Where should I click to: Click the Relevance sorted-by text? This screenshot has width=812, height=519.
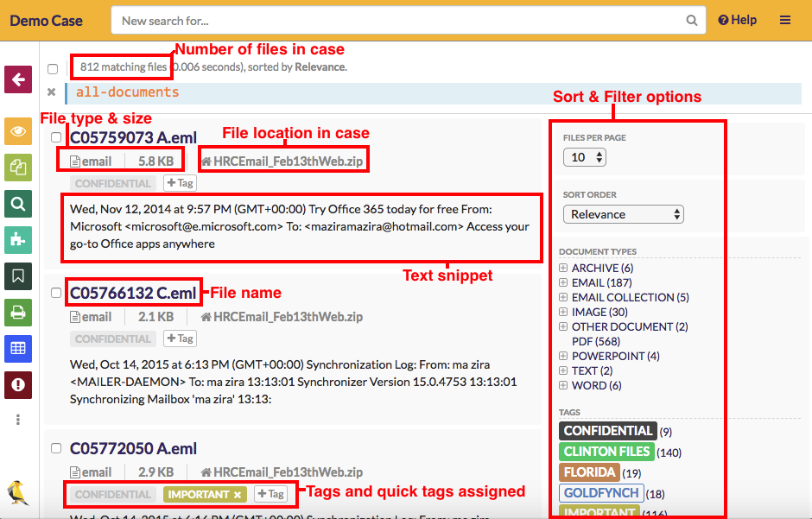pos(320,67)
